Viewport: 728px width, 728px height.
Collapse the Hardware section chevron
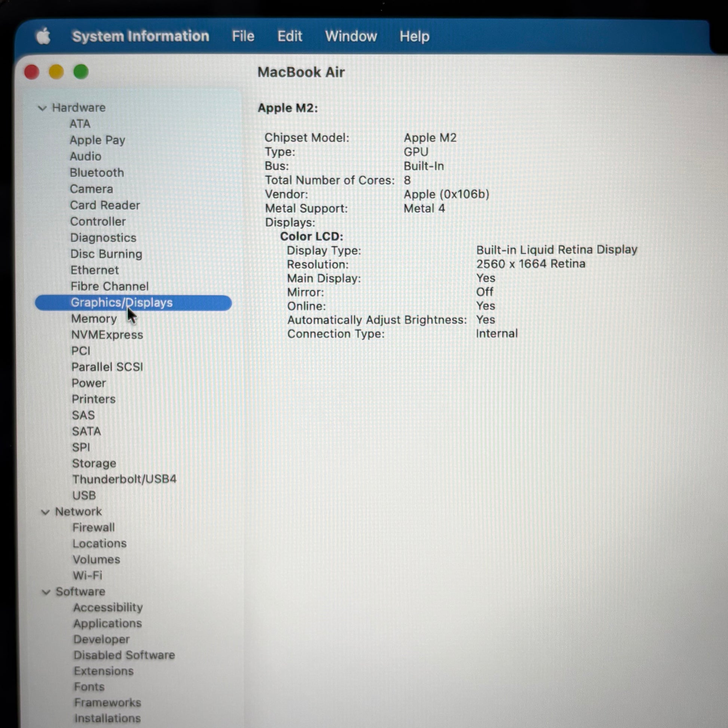pos(43,108)
